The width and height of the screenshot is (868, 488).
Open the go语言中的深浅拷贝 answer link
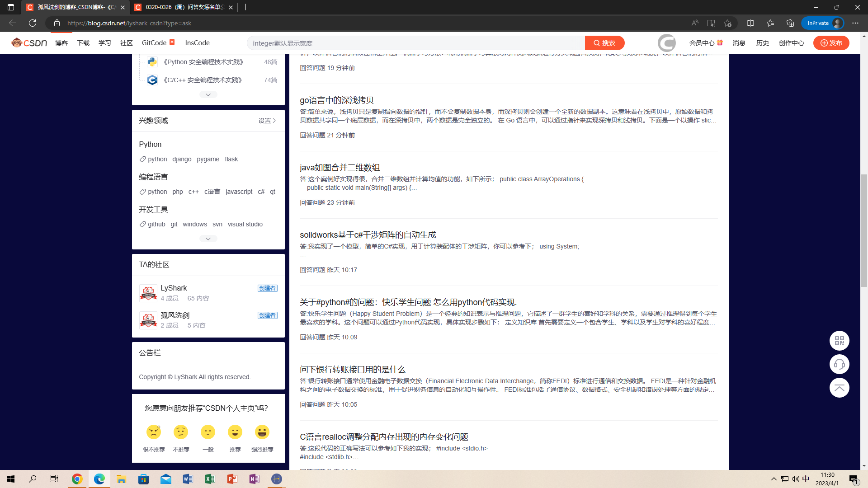(336, 100)
